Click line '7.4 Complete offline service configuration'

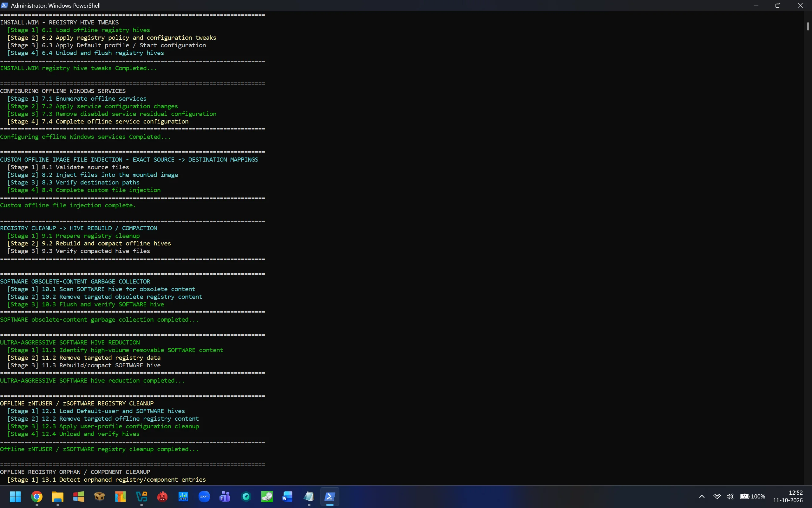pyautogui.click(x=98, y=121)
